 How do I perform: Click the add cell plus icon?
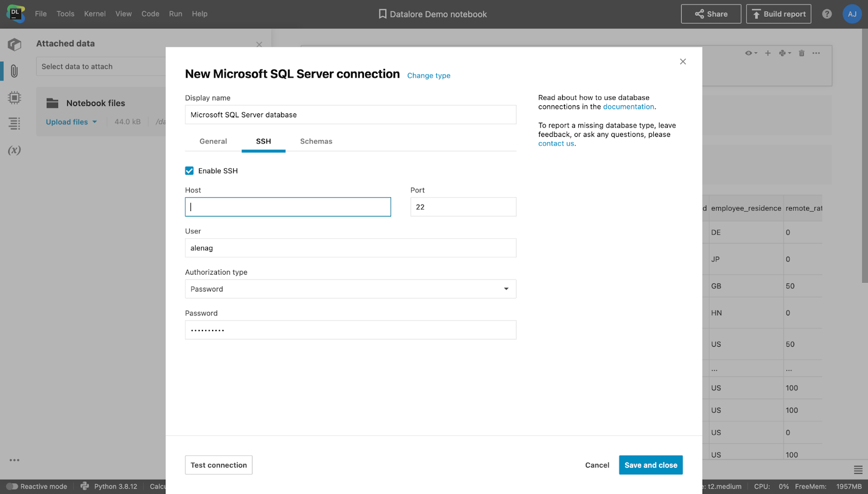pyautogui.click(x=768, y=53)
